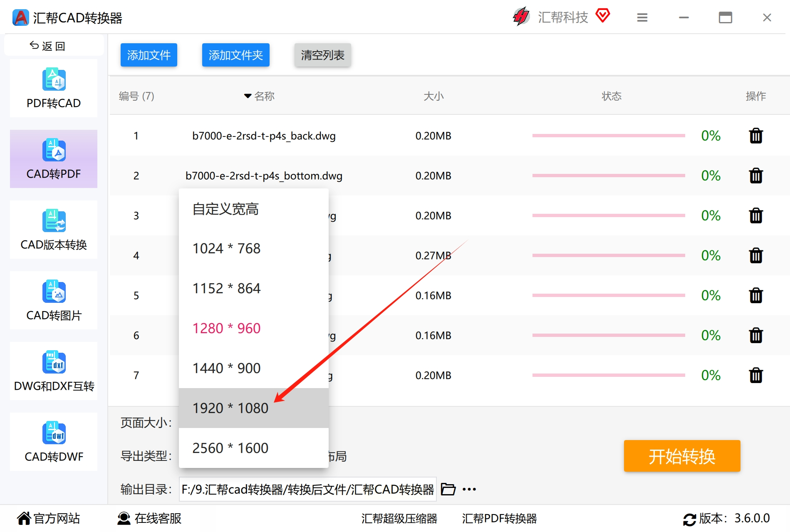This screenshot has height=532, width=790.
Task: Go back using the 返回 button
Action: pyautogui.click(x=54, y=45)
